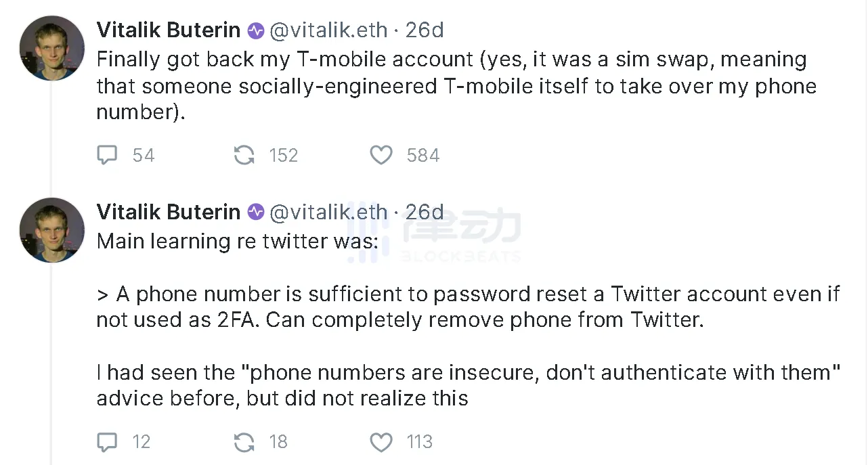The height and width of the screenshot is (465, 868).
Task: Click the 113 likes count
Action: [419, 442]
